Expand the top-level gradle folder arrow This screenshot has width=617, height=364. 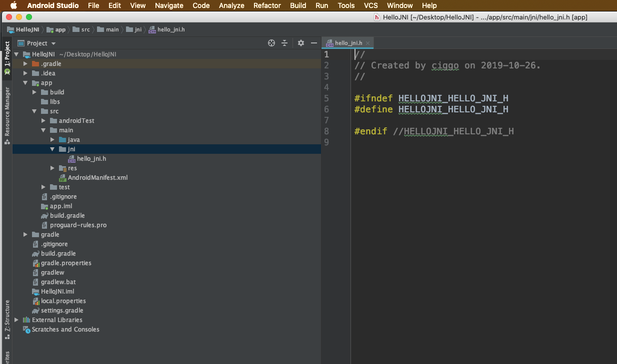tap(25, 235)
